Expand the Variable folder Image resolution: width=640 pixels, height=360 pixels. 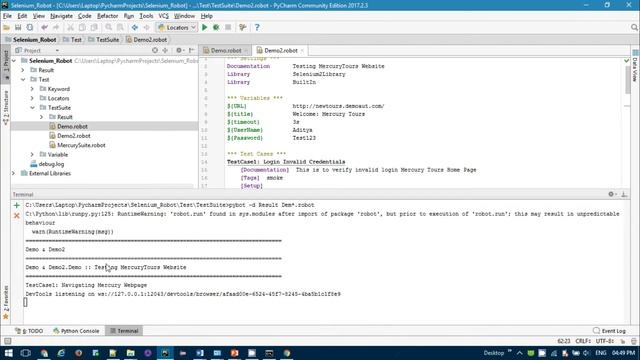(32, 155)
